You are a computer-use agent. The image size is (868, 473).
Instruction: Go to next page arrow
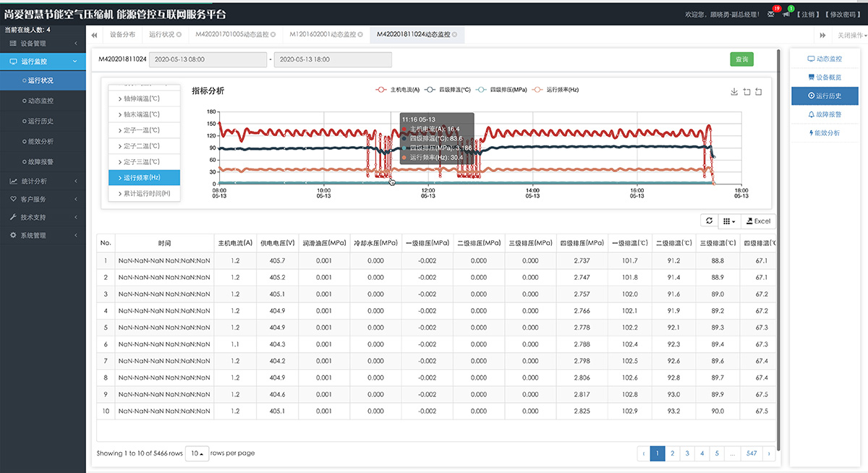point(769,453)
